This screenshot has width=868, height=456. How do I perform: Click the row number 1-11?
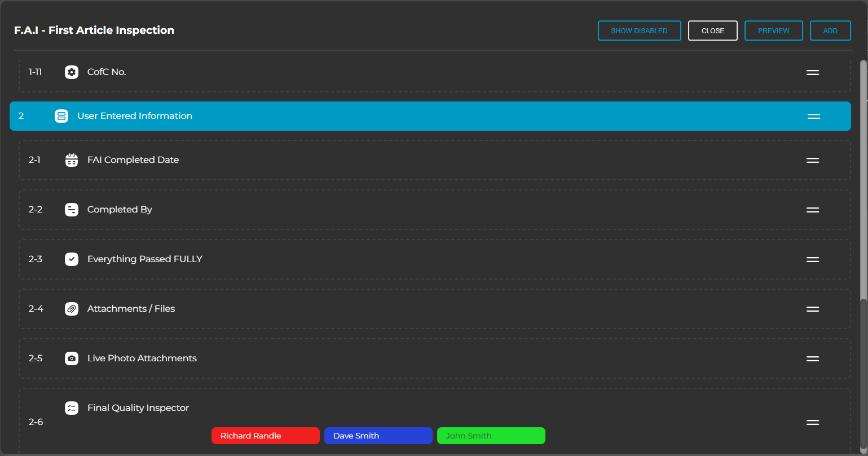36,72
